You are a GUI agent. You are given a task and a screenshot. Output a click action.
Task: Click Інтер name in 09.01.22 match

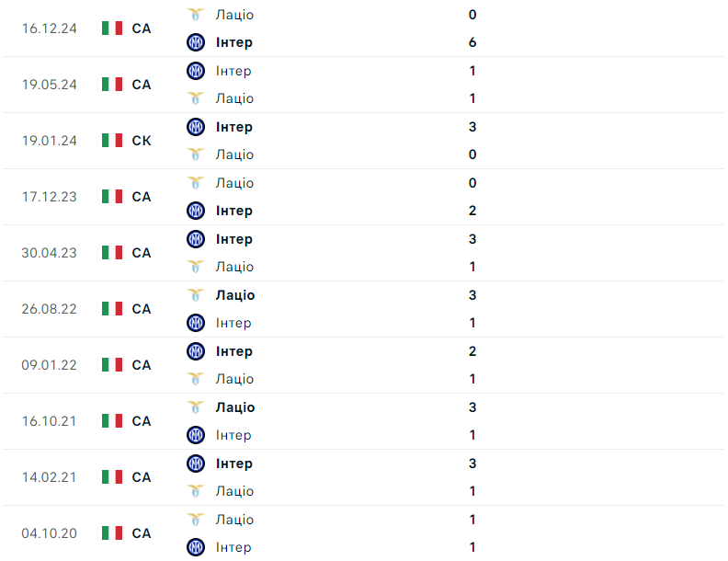233,351
